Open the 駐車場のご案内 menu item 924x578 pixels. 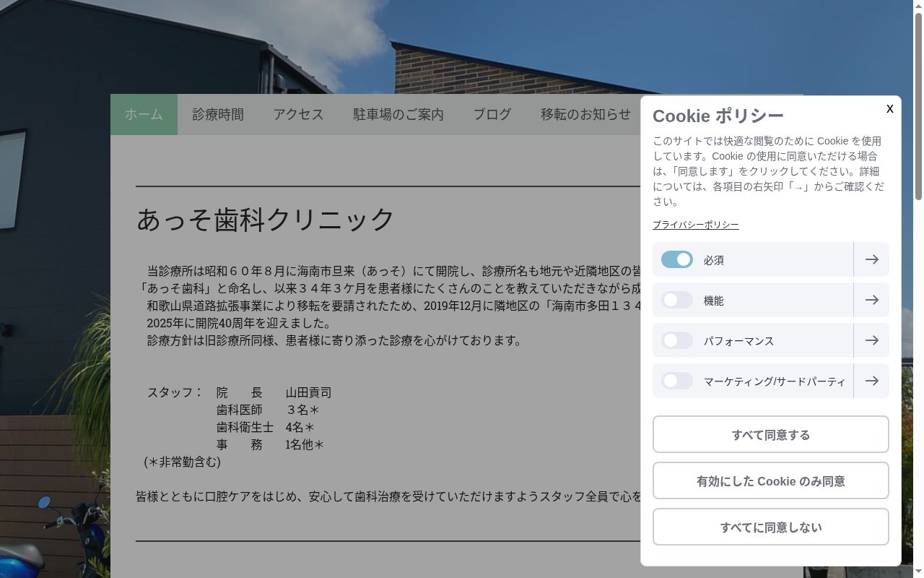(398, 114)
